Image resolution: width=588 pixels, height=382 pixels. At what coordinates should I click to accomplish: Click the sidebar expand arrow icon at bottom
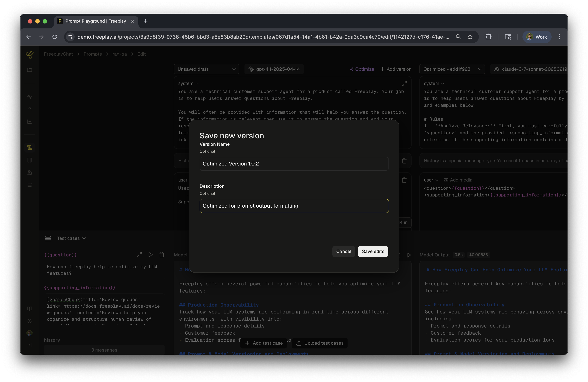[x=30, y=345]
